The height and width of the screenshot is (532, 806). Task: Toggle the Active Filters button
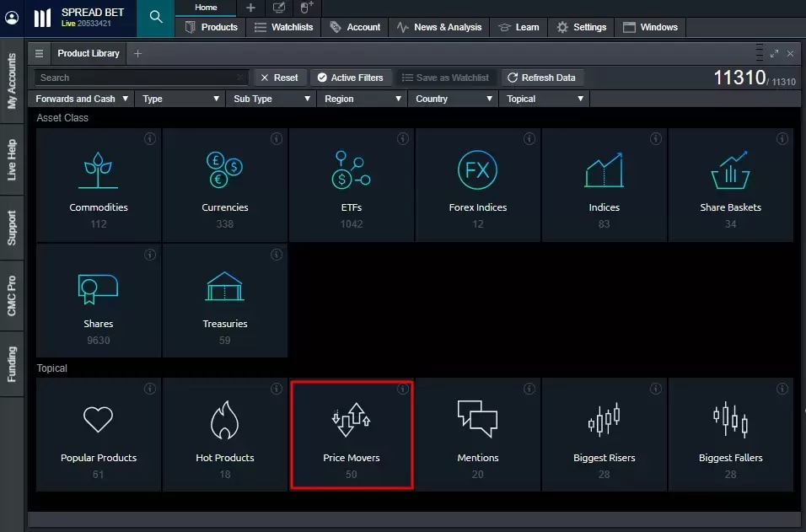click(349, 78)
